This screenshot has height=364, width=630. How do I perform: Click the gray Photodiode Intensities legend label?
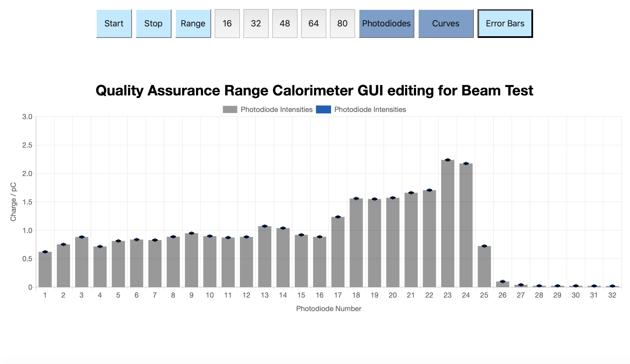276,109
